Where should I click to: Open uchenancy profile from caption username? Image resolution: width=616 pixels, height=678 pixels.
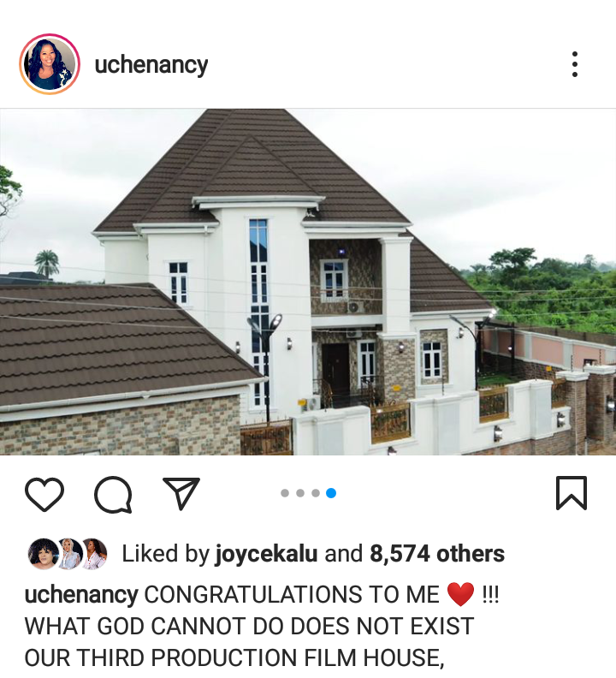coord(81,595)
